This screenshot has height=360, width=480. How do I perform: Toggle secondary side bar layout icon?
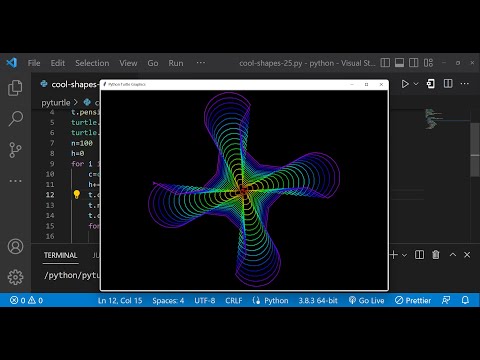coord(414,63)
